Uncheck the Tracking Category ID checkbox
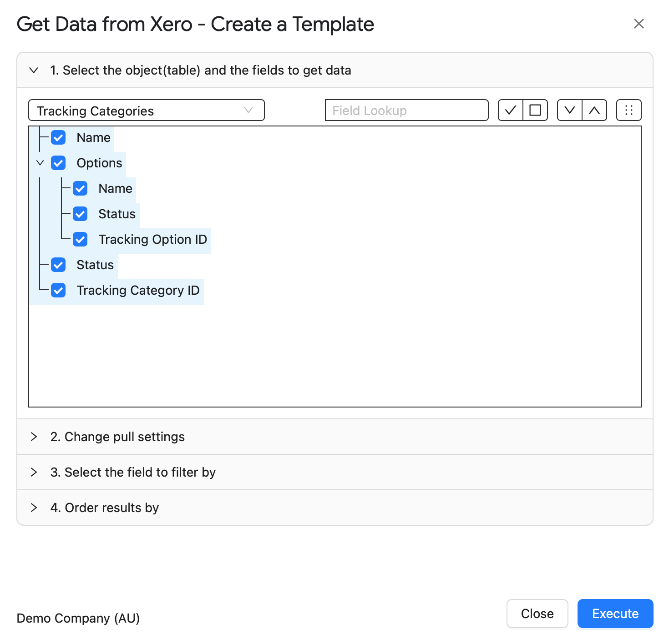 point(58,290)
